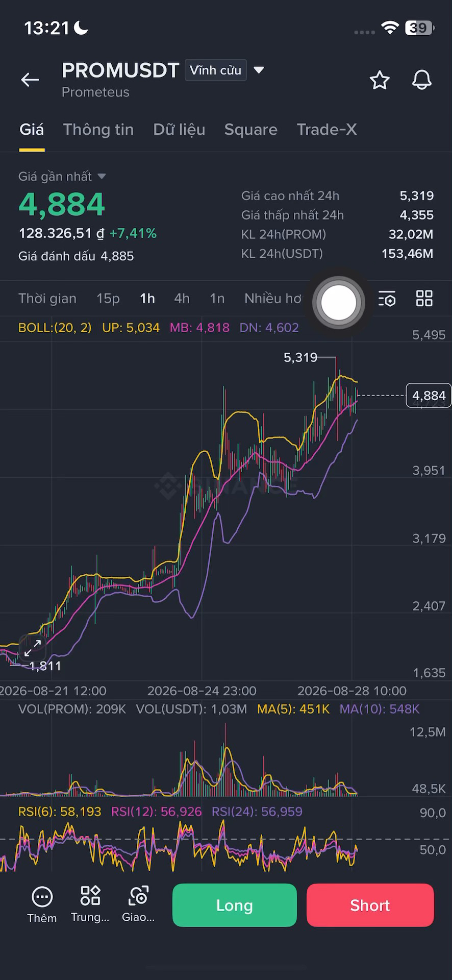Tap the Giá cao nhất 24h value 5,319
Viewport: 452px width, 980px height.
417,195
